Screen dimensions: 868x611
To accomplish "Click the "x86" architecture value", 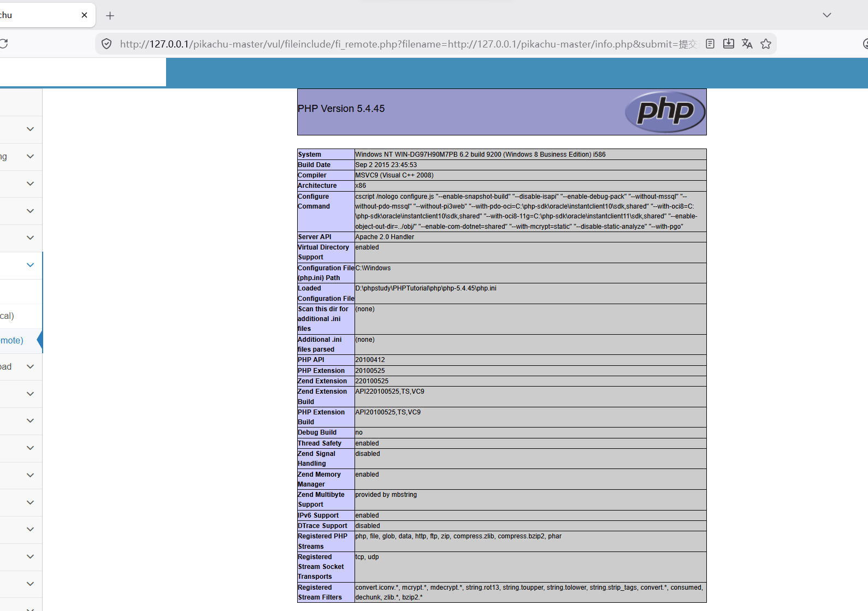I will click(361, 186).
